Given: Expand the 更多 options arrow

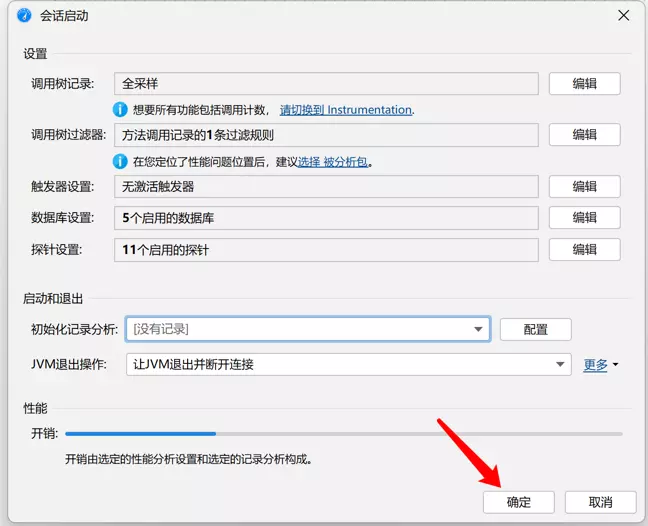Looking at the screenshot, I should [x=614, y=365].
